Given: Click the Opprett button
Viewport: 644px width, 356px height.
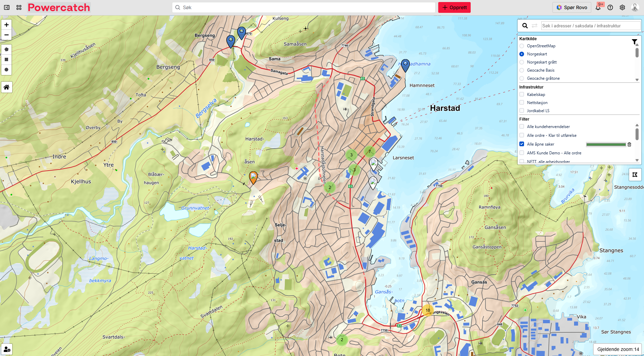Looking at the screenshot, I should [x=454, y=7].
